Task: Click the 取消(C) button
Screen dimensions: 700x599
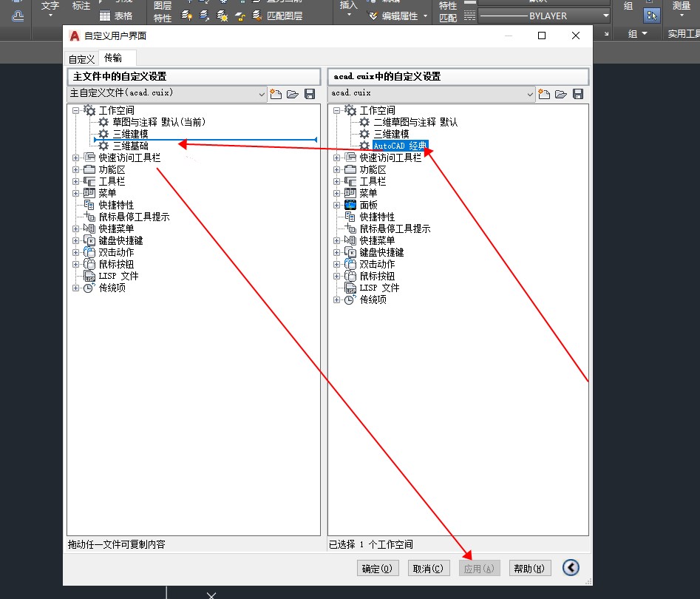Action: [428, 568]
